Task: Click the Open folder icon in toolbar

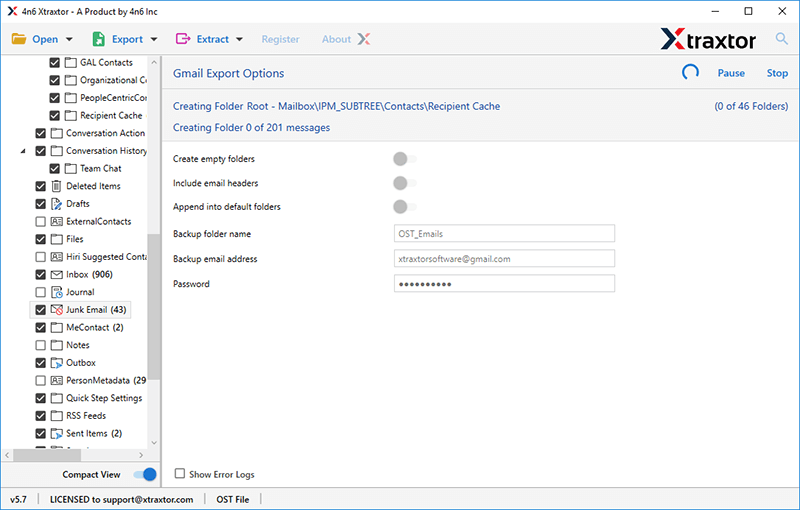Action: click(x=19, y=39)
